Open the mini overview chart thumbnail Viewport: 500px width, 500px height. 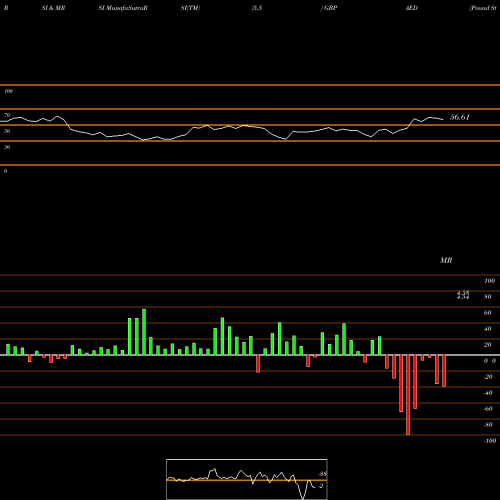coord(247,479)
